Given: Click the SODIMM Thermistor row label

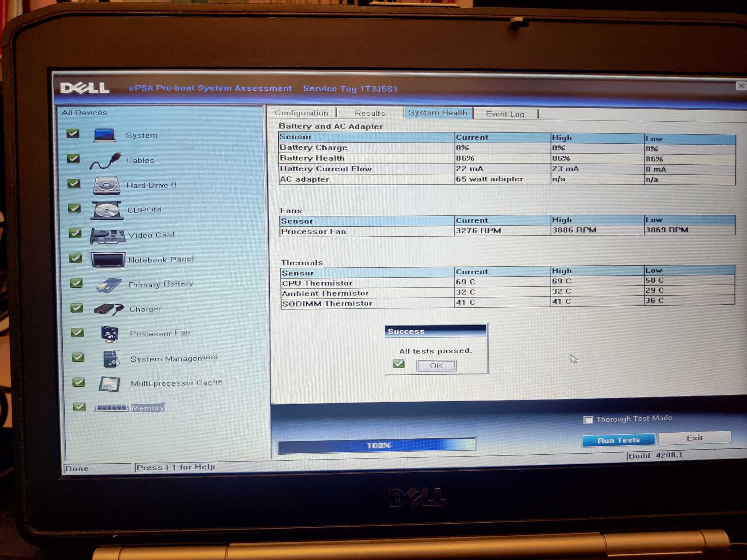Looking at the screenshot, I should coord(327,304).
